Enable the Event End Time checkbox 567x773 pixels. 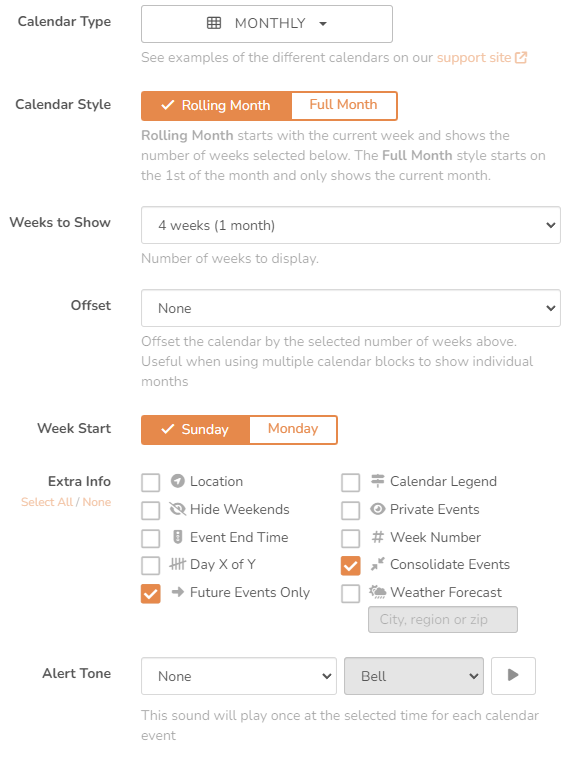point(150,538)
